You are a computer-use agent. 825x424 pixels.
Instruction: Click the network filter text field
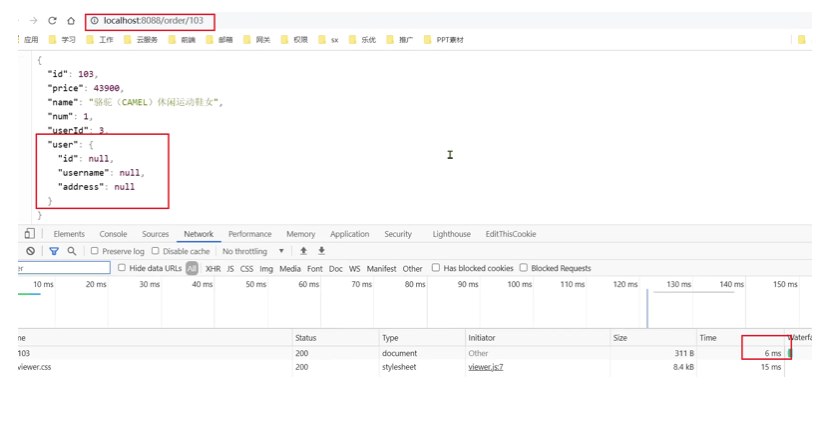click(64, 268)
